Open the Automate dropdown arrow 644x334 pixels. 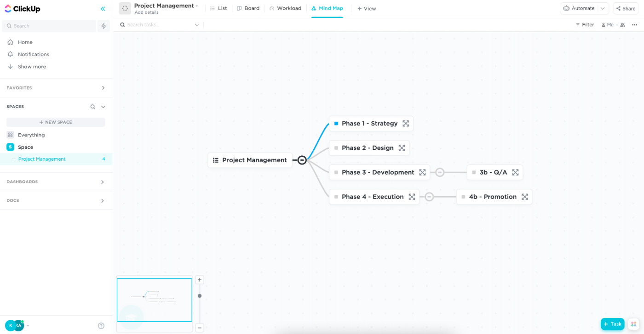pyautogui.click(x=603, y=8)
